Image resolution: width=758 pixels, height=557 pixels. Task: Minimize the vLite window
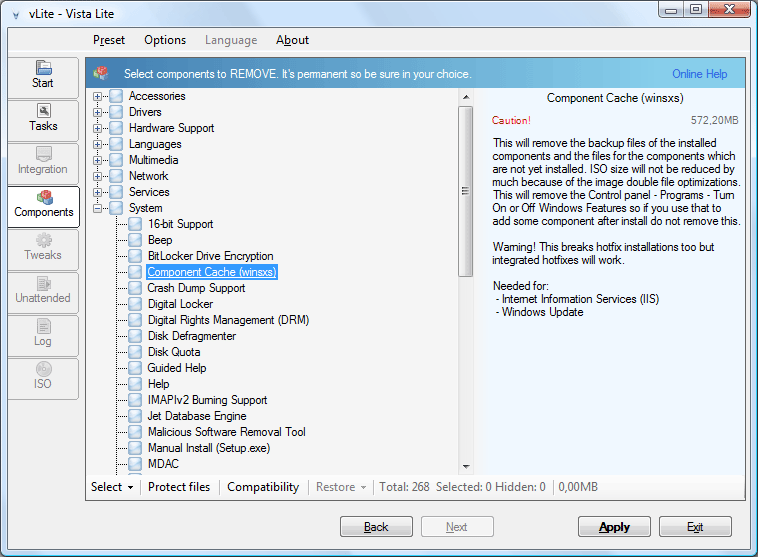pyautogui.click(x=671, y=10)
